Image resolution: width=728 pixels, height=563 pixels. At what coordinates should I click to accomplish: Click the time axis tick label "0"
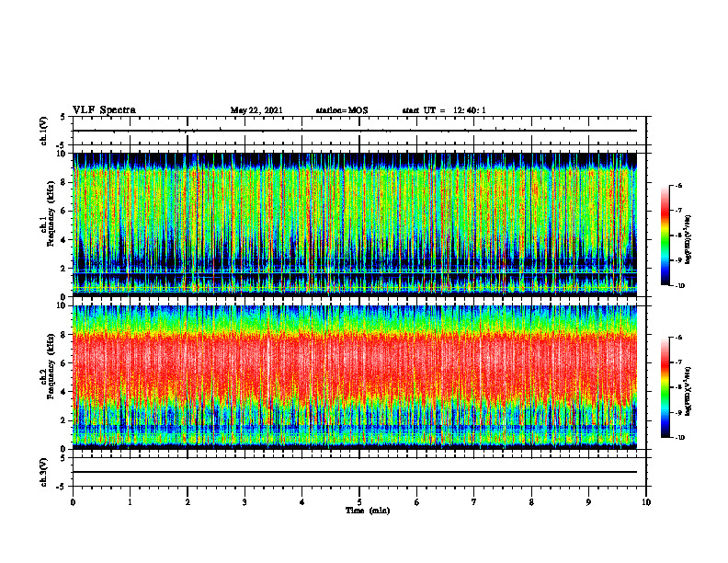73,502
